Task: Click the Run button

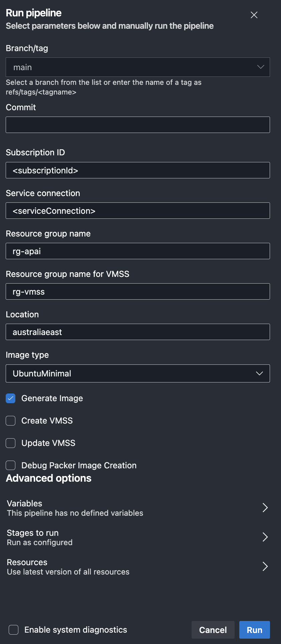Action: 255,630
